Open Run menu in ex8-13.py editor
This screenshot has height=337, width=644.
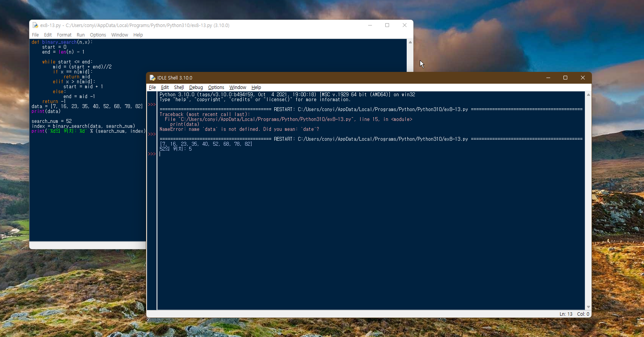coord(81,35)
